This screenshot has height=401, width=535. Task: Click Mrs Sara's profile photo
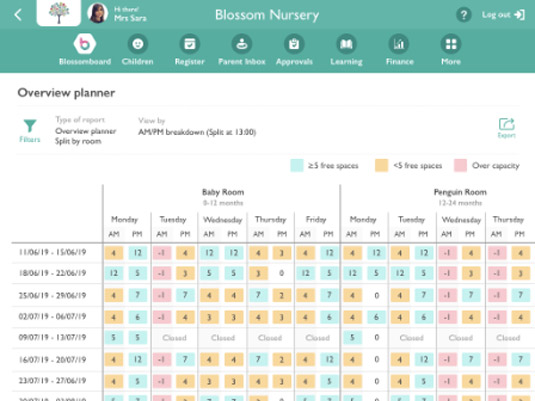click(x=98, y=13)
